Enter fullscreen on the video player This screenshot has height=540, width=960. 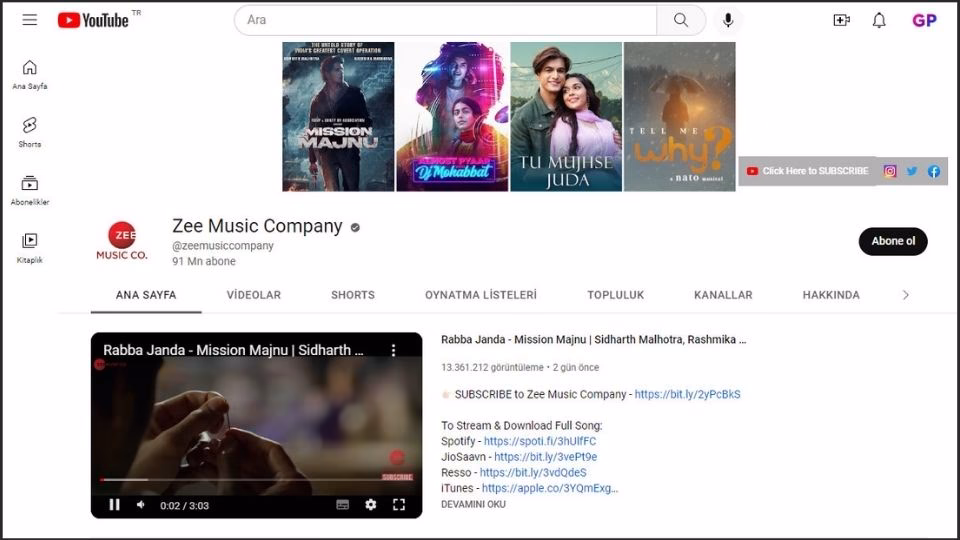pyautogui.click(x=399, y=505)
